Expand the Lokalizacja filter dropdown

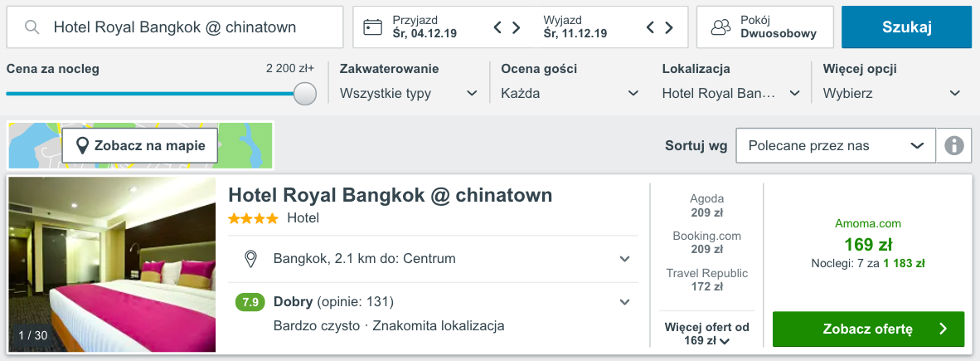(731, 94)
